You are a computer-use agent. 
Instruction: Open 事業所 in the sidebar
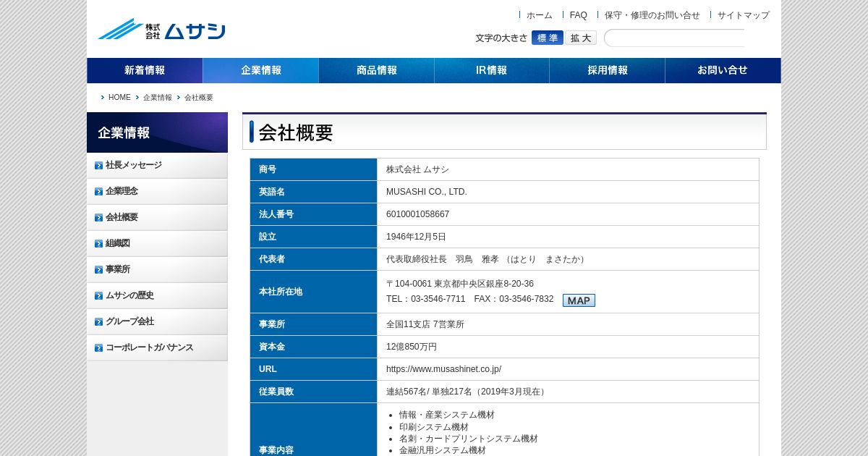click(x=157, y=269)
